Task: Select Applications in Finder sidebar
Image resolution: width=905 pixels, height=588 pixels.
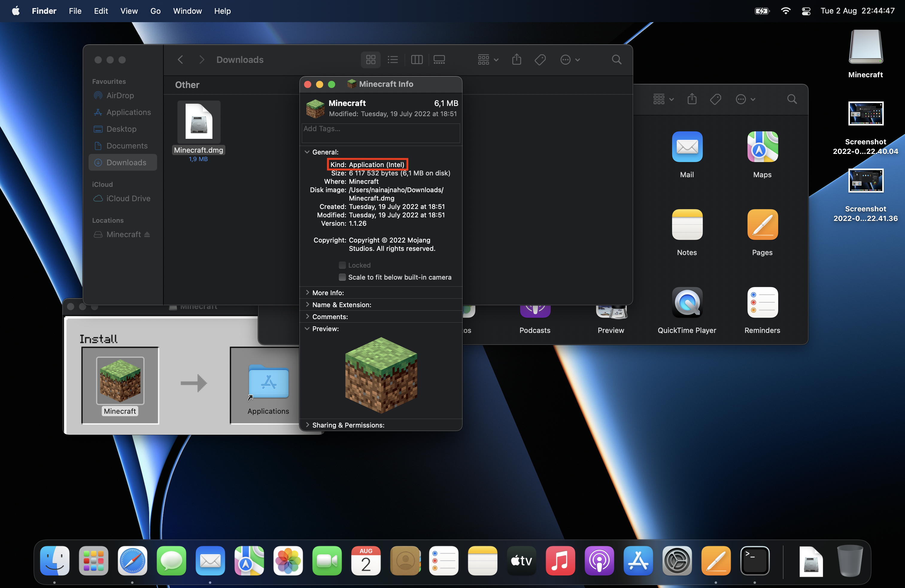Action: click(128, 112)
